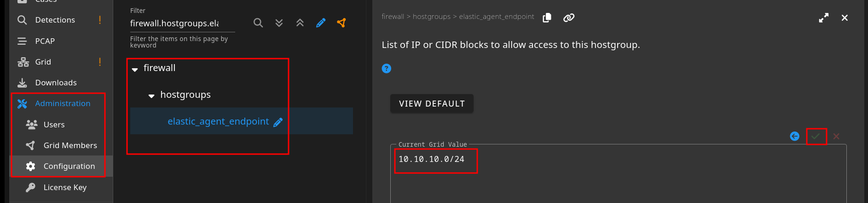
Task: Maximize the setting panel with expand arrows
Action: (x=823, y=18)
